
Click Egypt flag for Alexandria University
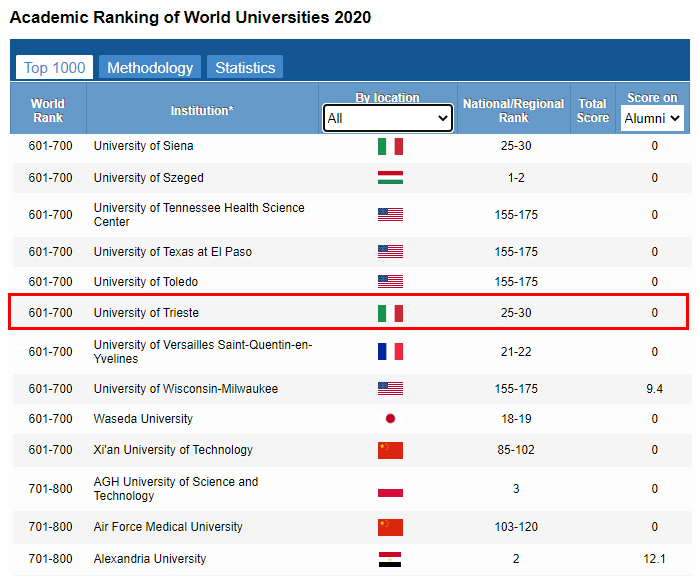pos(390,559)
